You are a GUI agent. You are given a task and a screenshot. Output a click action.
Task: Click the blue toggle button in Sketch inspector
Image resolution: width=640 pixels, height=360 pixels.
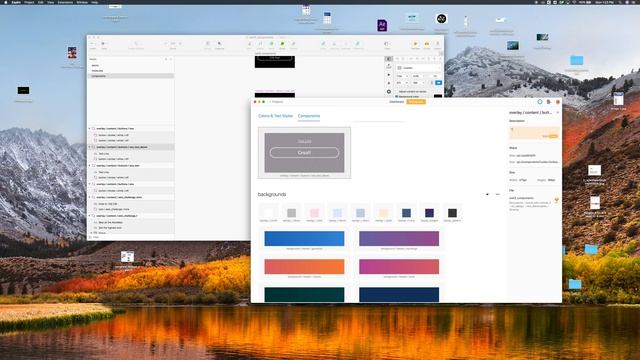coord(438,82)
